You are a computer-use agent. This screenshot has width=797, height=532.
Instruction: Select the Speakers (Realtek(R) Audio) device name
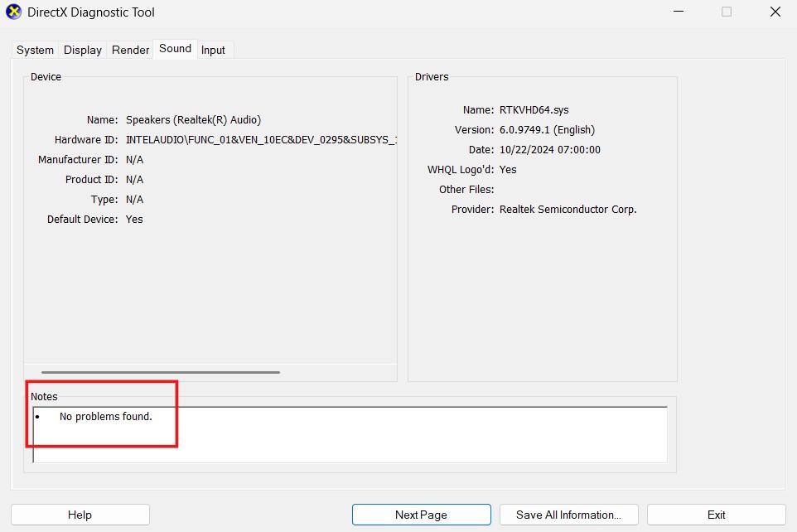click(x=193, y=120)
